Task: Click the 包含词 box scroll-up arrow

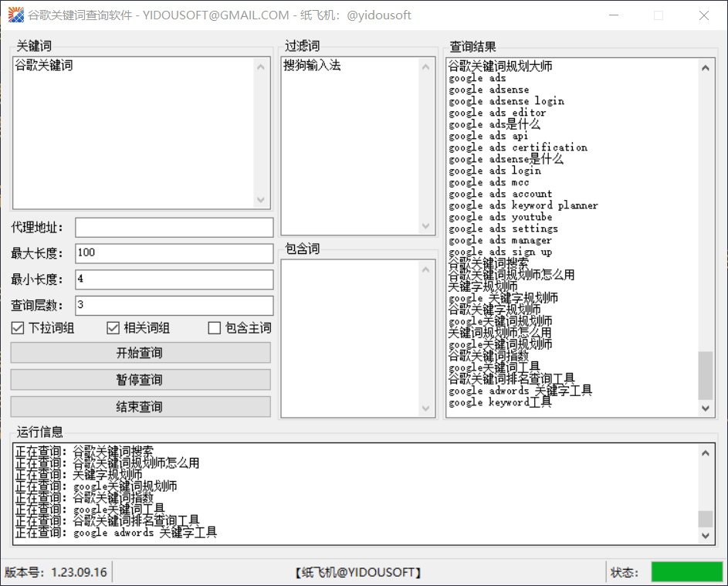Action: coord(425,269)
